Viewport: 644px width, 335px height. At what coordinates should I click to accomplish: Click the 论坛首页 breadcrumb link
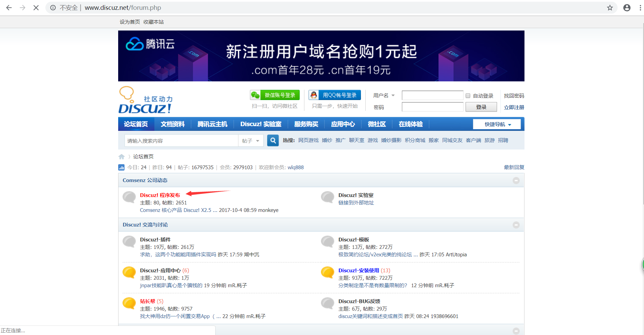coord(143,157)
